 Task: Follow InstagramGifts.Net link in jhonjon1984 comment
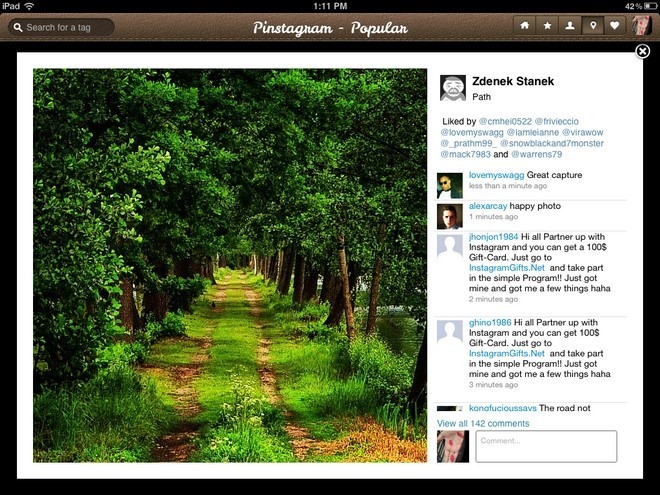point(507,268)
